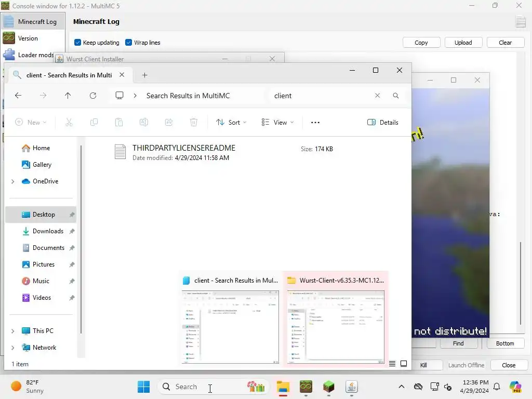
Task: Show hidden system tray icons
Action: click(402, 387)
